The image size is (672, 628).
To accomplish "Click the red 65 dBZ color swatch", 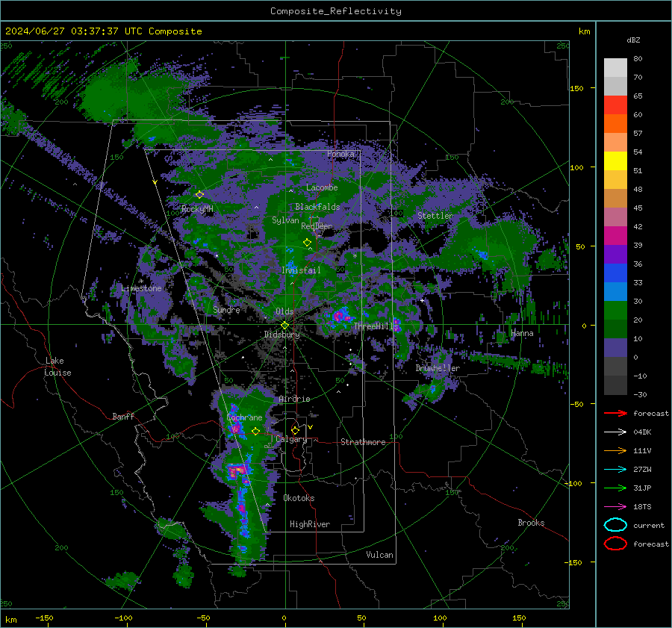I will 615,105.
